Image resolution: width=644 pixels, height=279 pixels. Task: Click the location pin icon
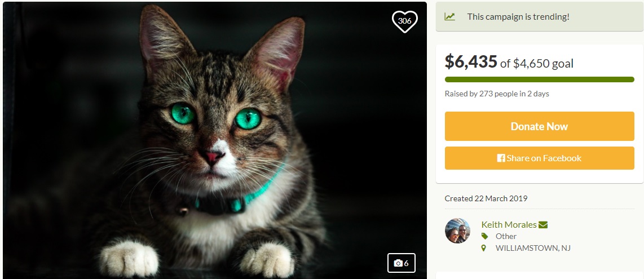click(484, 248)
